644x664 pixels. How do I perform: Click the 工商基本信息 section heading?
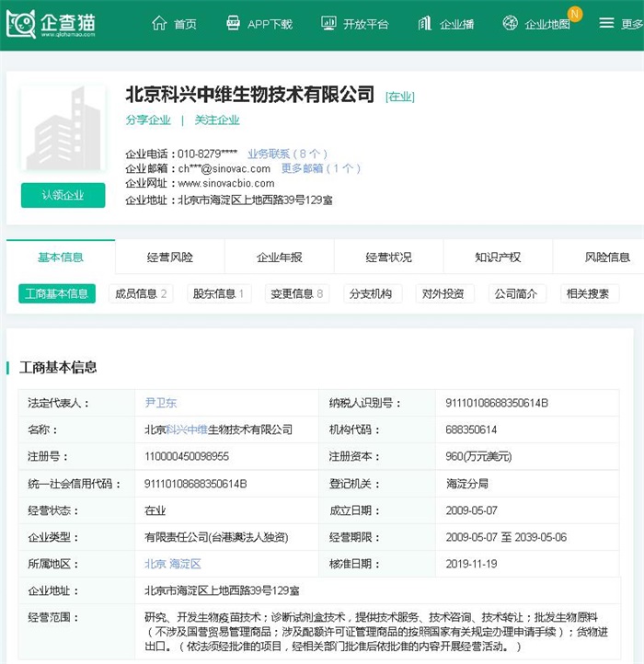coord(58,367)
